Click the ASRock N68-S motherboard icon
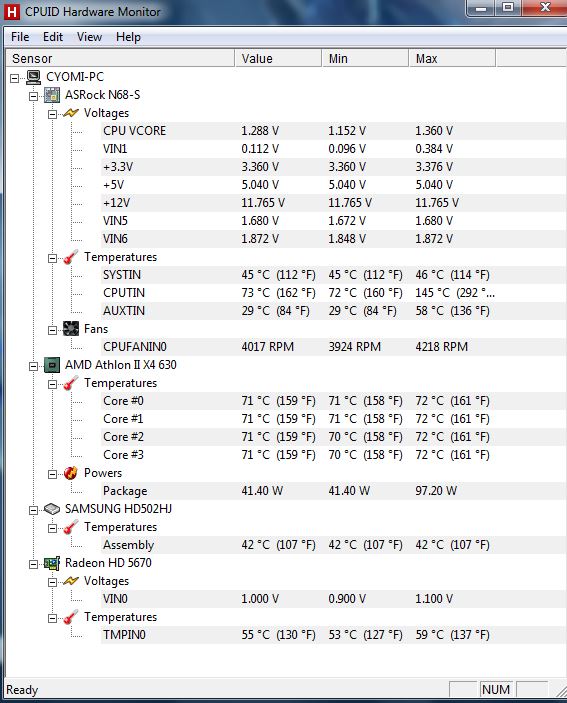Viewport: 567px width, 703px height. point(52,95)
